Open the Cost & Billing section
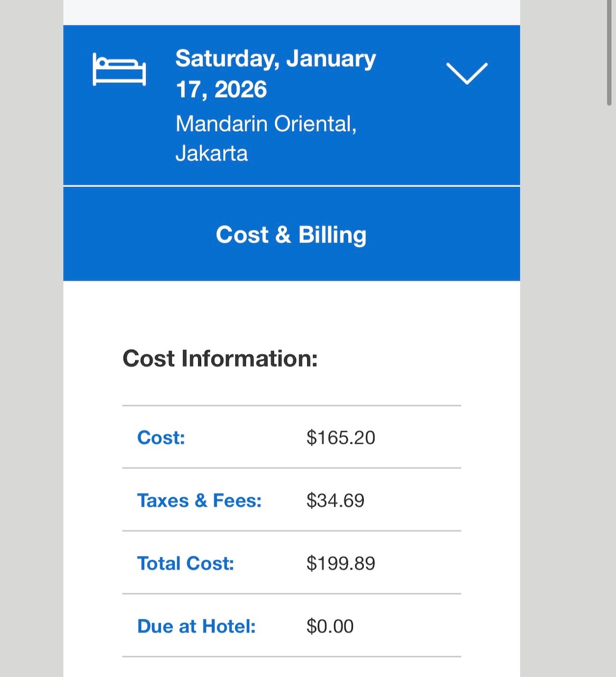This screenshot has height=677, width=616. pyautogui.click(x=291, y=234)
